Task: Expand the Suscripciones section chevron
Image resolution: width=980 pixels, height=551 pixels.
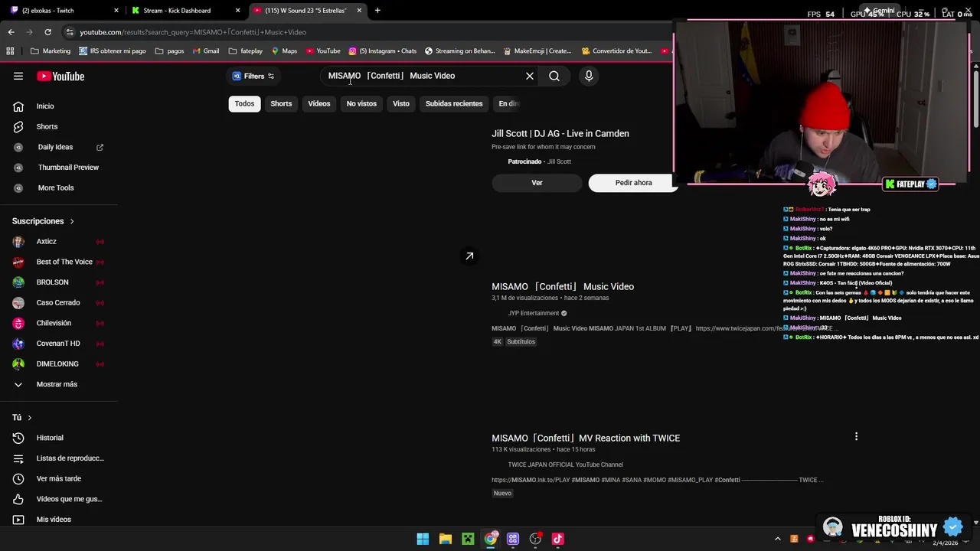Action: [x=72, y=221]
